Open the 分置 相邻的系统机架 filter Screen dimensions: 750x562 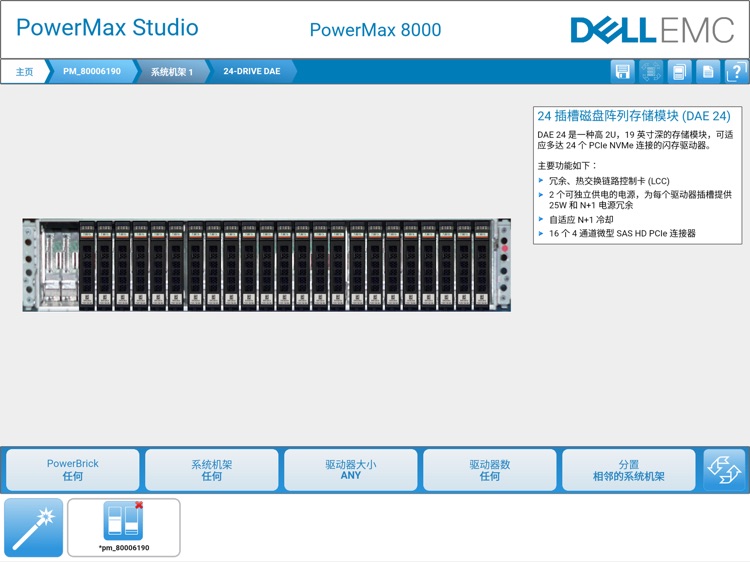(x=629, y=470)
